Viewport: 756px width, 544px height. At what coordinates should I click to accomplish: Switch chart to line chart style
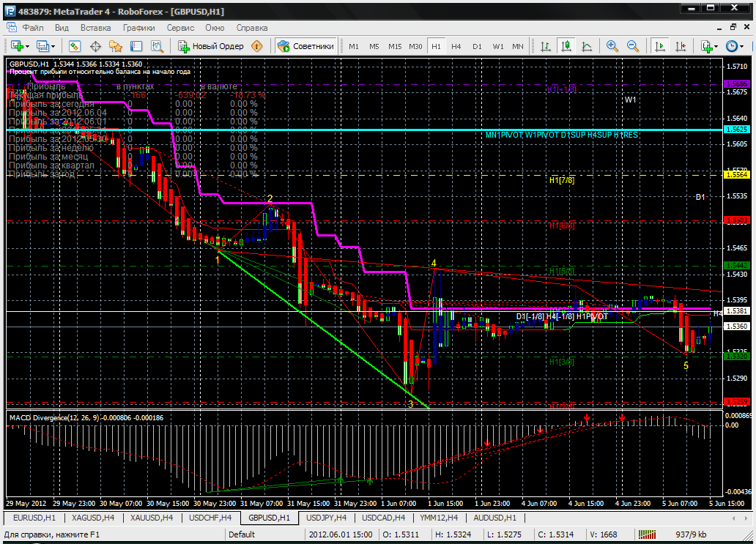tap(587, 46)
